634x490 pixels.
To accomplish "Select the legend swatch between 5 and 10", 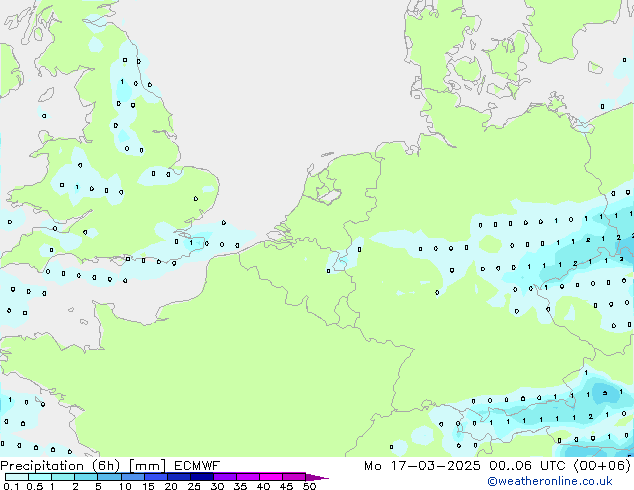I will click(109, 477).
